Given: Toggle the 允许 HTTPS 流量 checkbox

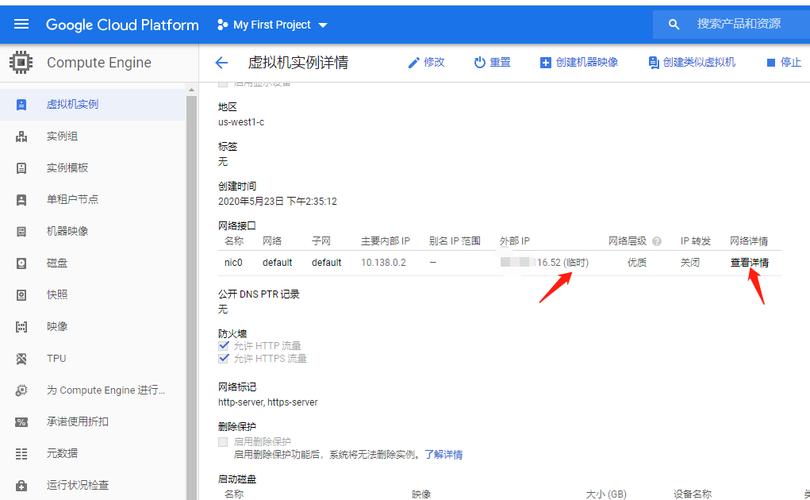Looking at the screenshot, I should (224, 358).
